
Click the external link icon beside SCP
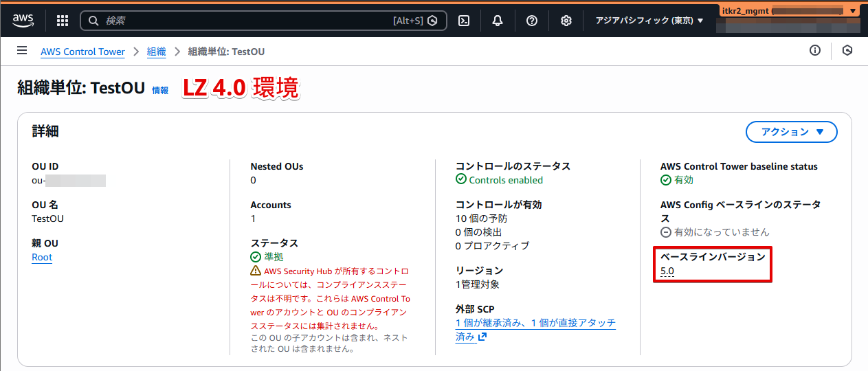pos(482,337)
